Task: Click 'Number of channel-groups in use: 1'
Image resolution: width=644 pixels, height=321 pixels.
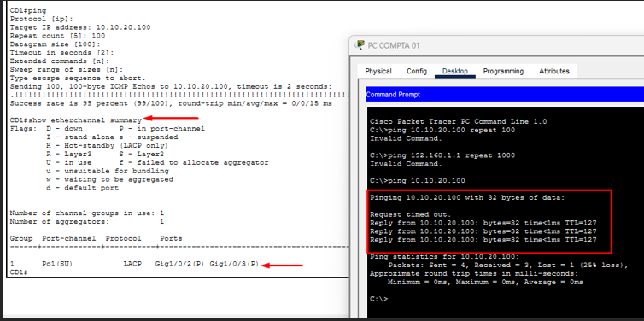Action: 87,213
